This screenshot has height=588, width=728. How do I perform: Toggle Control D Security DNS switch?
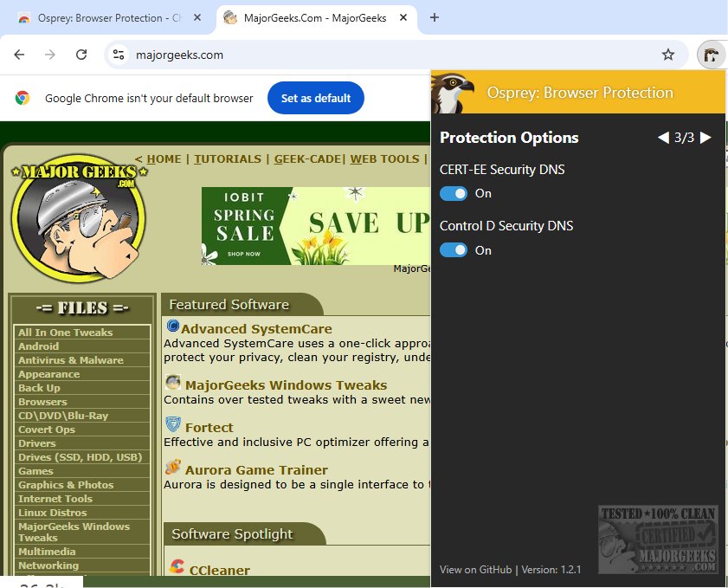click(454, 250)
